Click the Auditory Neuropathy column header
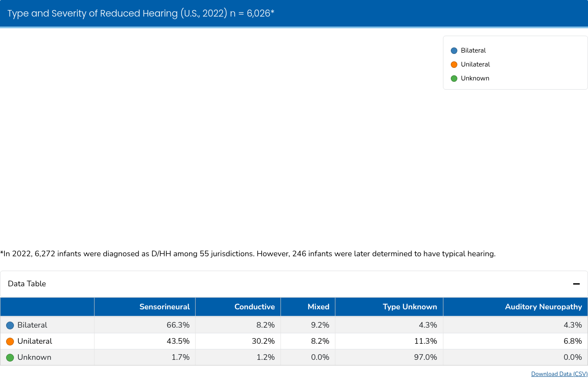 click(x=543, y=307)
